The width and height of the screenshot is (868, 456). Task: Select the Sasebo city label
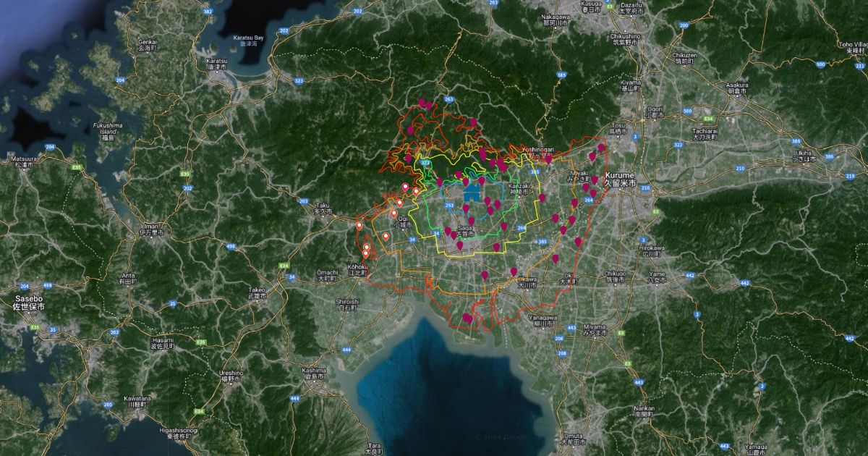tap(28, 303)
